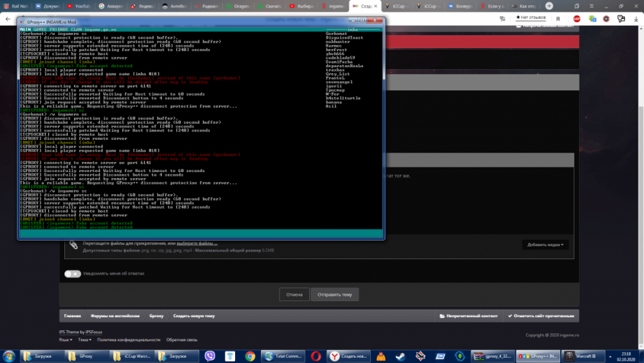Launch Viber from the taskbar

[209, 356]
